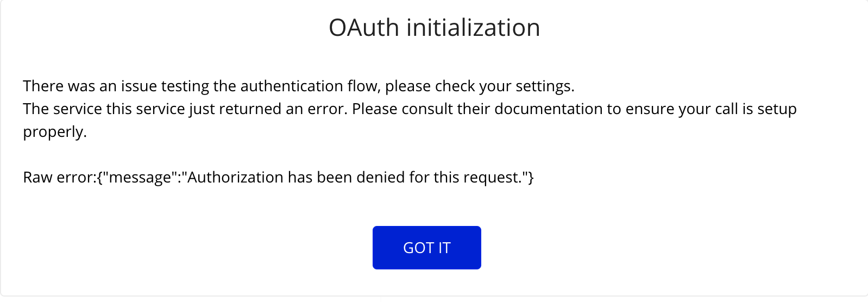Click "Authorization" in the raw error text

click(x=235, y=178)
